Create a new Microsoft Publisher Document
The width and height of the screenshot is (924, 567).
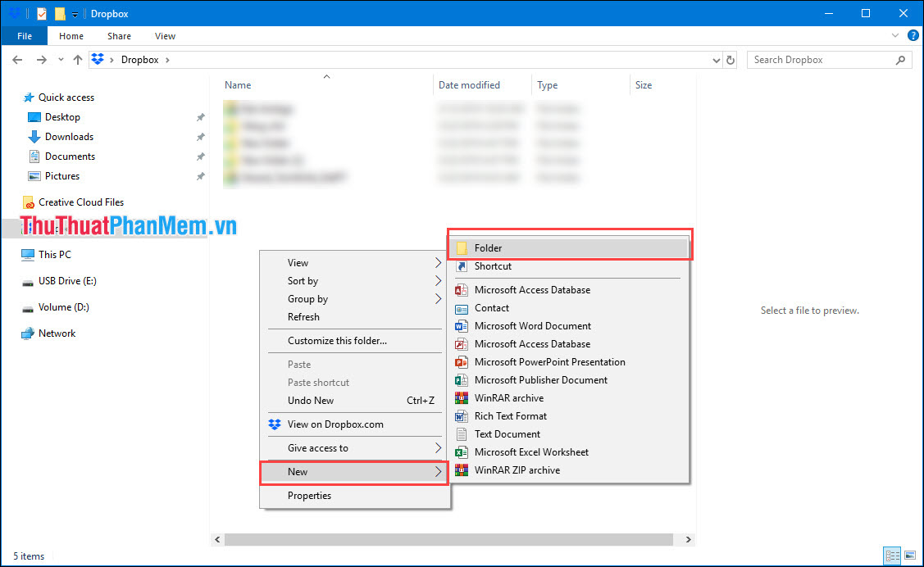(x=570, y=379)
